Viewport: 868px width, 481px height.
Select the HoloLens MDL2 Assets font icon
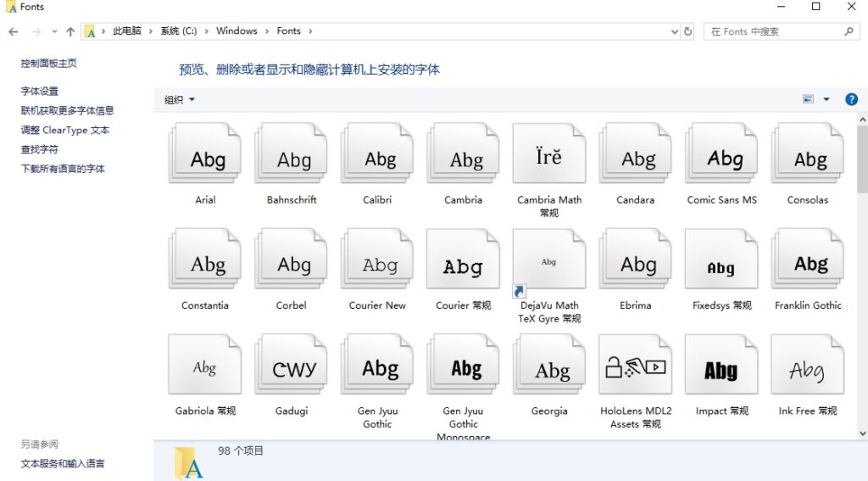click(636, 364)
